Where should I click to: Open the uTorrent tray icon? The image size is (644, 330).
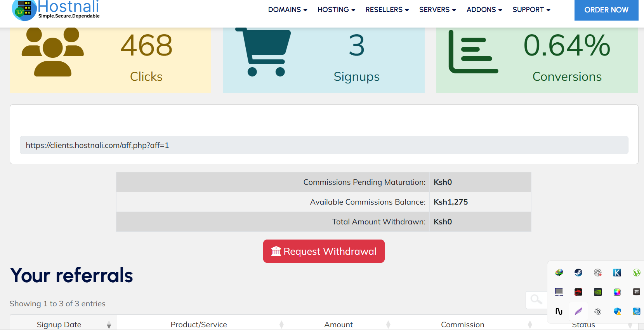(x=636, y=273)
